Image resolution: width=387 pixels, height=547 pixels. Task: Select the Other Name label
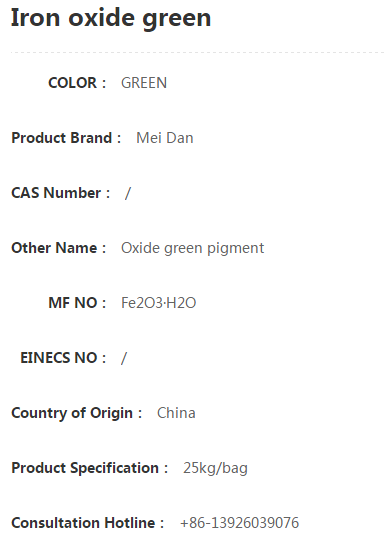58,248
